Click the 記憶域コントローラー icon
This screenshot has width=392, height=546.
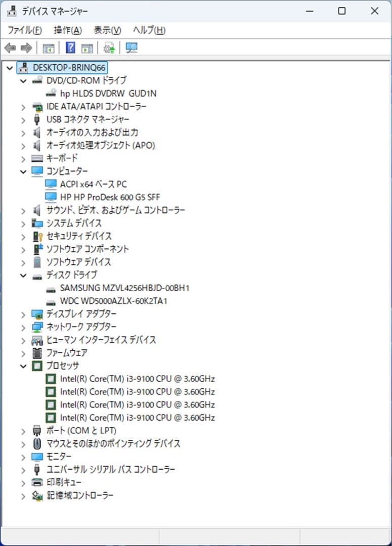click(37, 495)
